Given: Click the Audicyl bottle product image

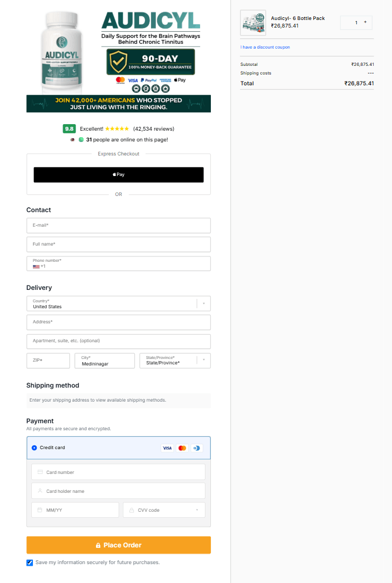Looking at the screenshot, I should (x=61, y=52).
